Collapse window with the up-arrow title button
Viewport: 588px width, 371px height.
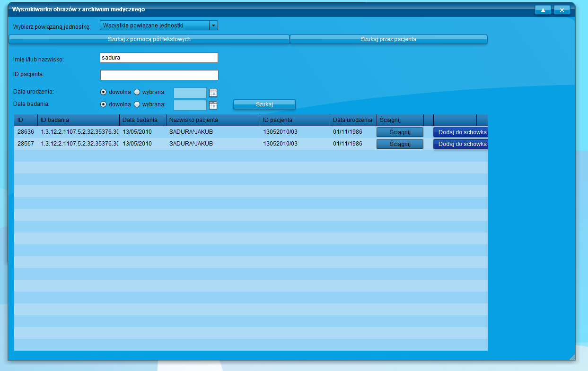(x=543, y=10)
